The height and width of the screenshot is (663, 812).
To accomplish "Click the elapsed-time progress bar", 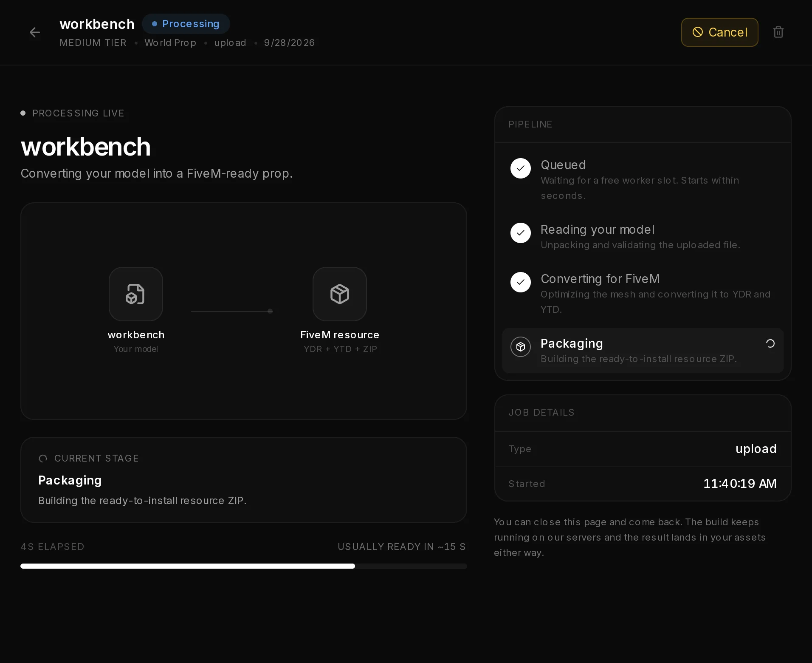I will pos(244,566).
